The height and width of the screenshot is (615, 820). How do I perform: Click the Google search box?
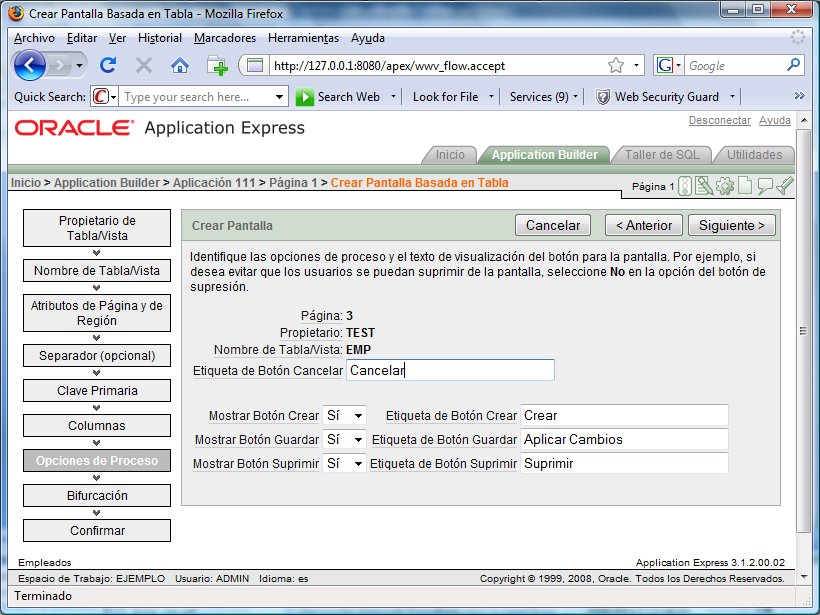(734, 65)
